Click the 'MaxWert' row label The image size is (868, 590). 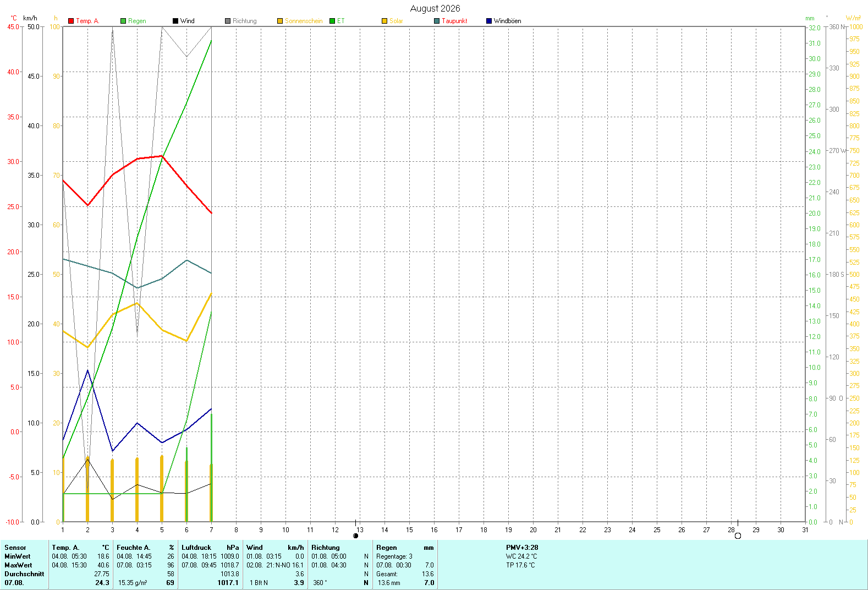[x=18, y=565]
